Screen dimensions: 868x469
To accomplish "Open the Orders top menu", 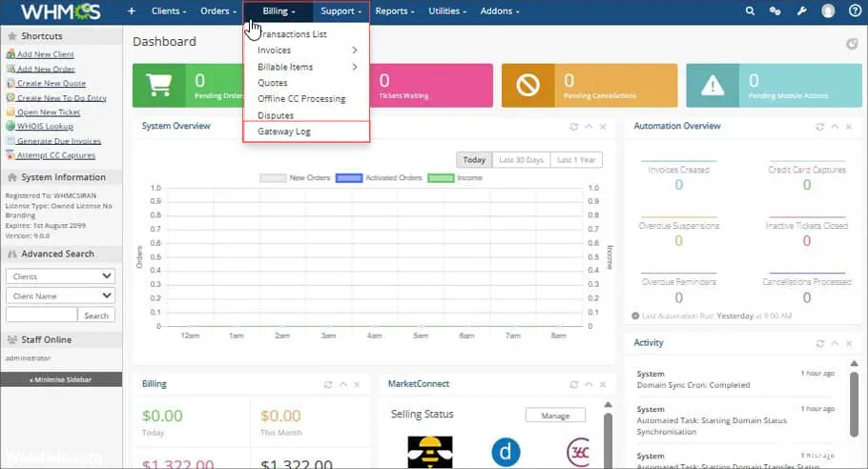I will [218, 11].
